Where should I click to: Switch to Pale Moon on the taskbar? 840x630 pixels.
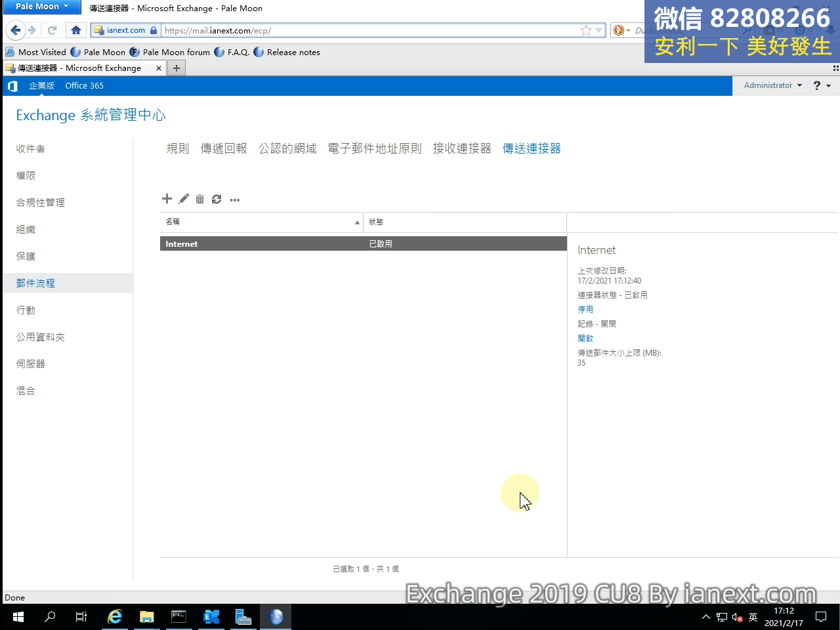(276, 617)
